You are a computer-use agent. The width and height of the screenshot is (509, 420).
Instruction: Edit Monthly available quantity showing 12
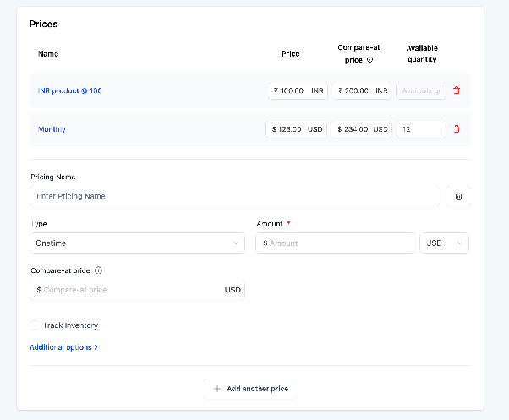pyautogui.click(x=421, y=129)
